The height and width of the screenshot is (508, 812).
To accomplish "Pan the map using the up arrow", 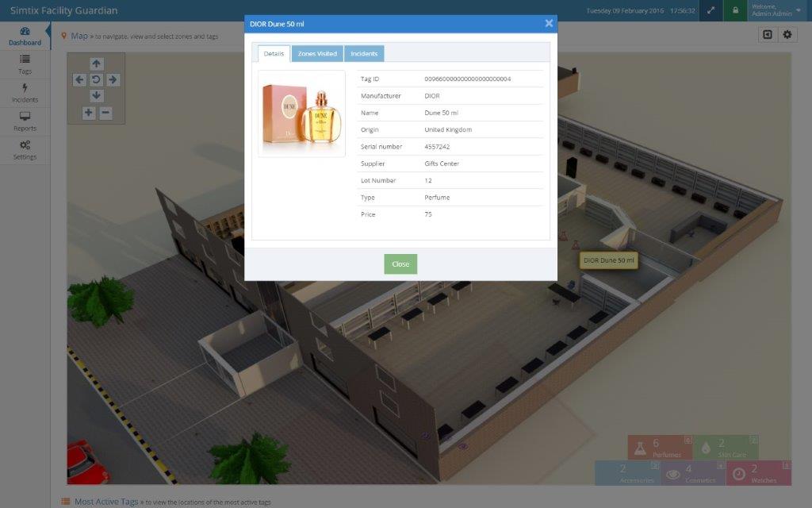I will pyautogui.click(x=96, y=63).
